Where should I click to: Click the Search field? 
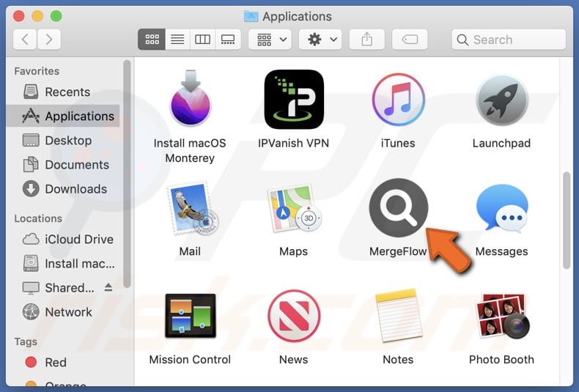[x=509, y=40]
